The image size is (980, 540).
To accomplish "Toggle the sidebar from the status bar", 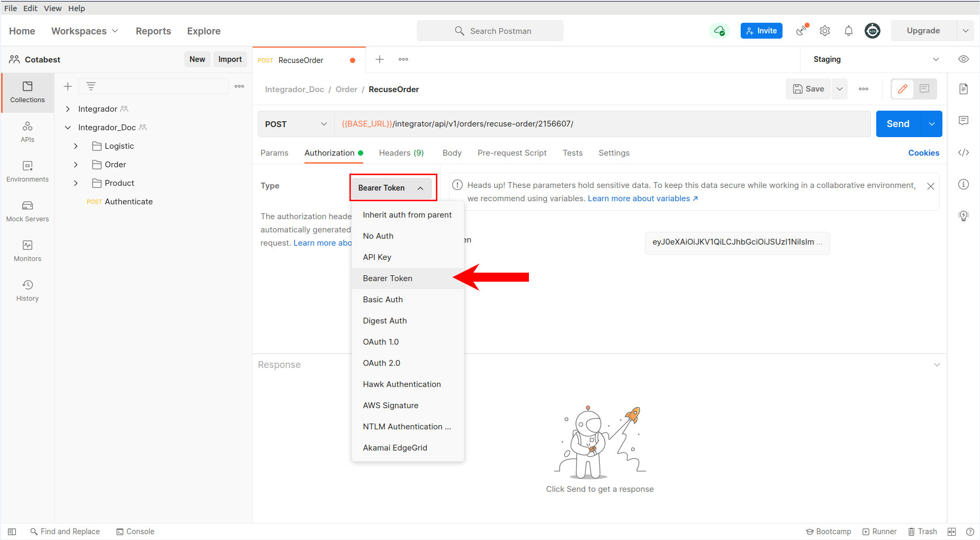I will [x=12, y=532].
